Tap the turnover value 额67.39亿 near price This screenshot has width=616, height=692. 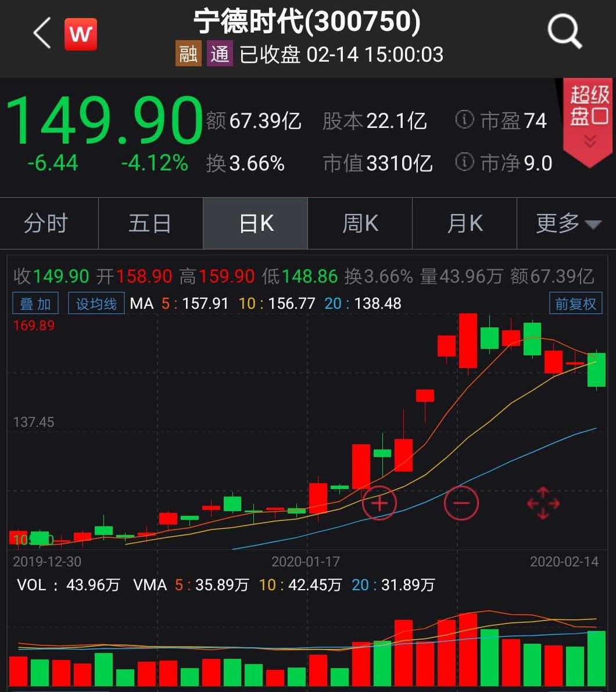click(x=253, y=121)
